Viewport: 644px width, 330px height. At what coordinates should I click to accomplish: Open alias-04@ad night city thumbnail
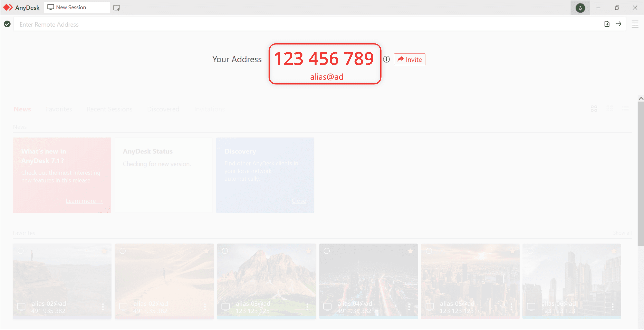click(x=368, y=281)
